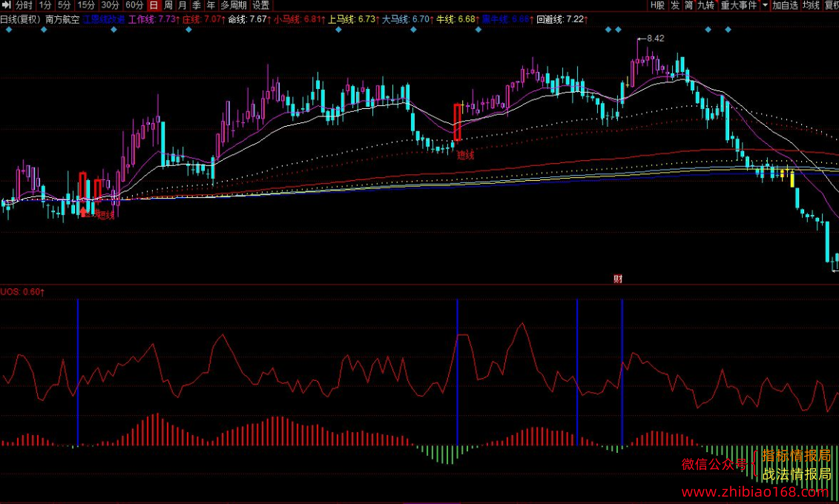Select the 60分 period tab
The height and width of the screenshot is (504, 839).
point(134,4)
